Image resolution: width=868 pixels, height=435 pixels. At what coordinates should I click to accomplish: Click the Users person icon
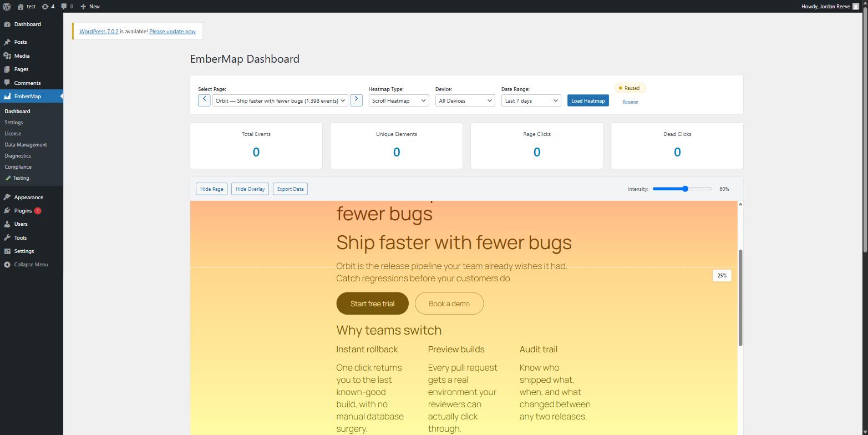(x=7, y=224)
